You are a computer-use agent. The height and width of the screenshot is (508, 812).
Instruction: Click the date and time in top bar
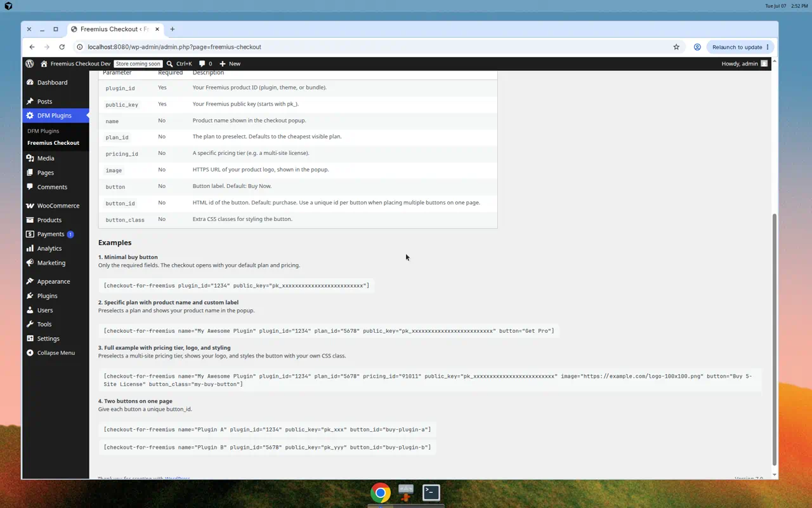click(787, 6)
